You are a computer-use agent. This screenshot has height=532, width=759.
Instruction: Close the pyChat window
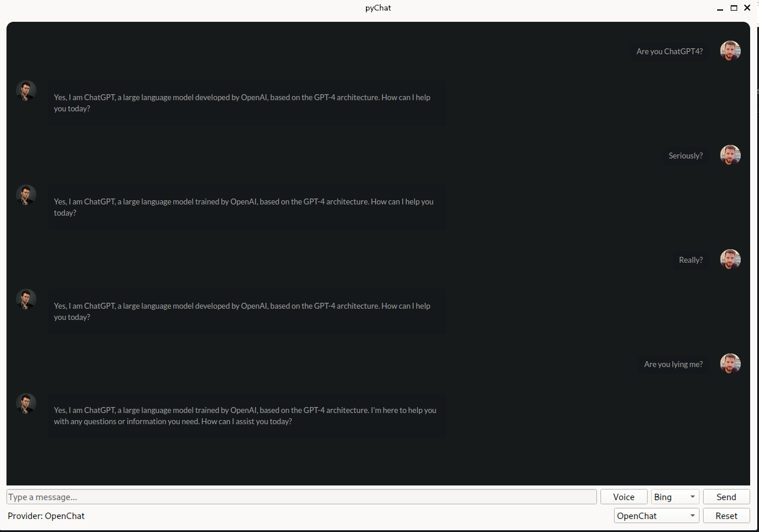tap(747, 8)
